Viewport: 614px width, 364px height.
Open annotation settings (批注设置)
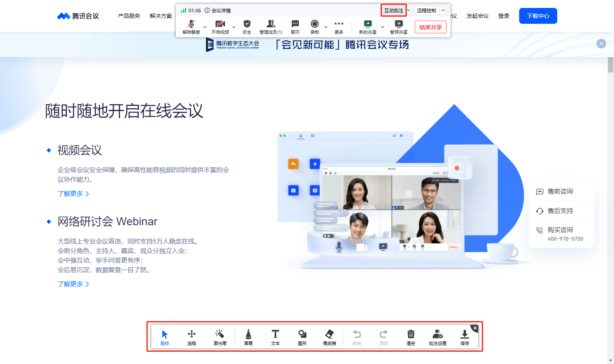click(x=437, y=337)
